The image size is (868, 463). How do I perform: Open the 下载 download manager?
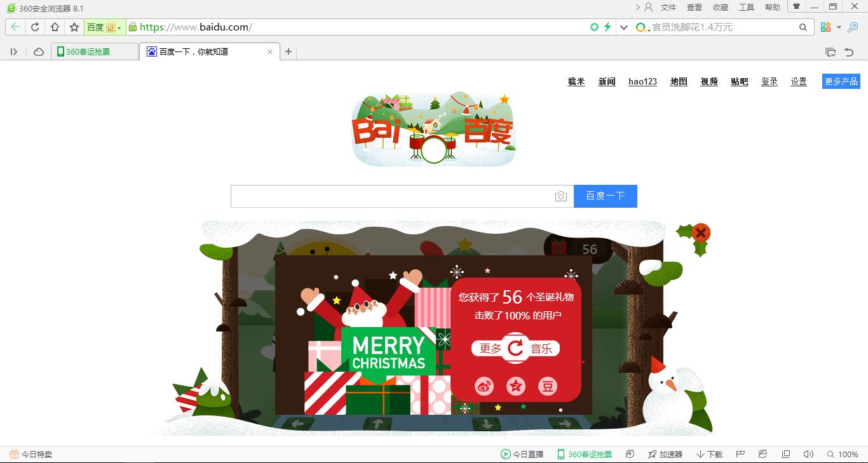(x=709, y=454)
